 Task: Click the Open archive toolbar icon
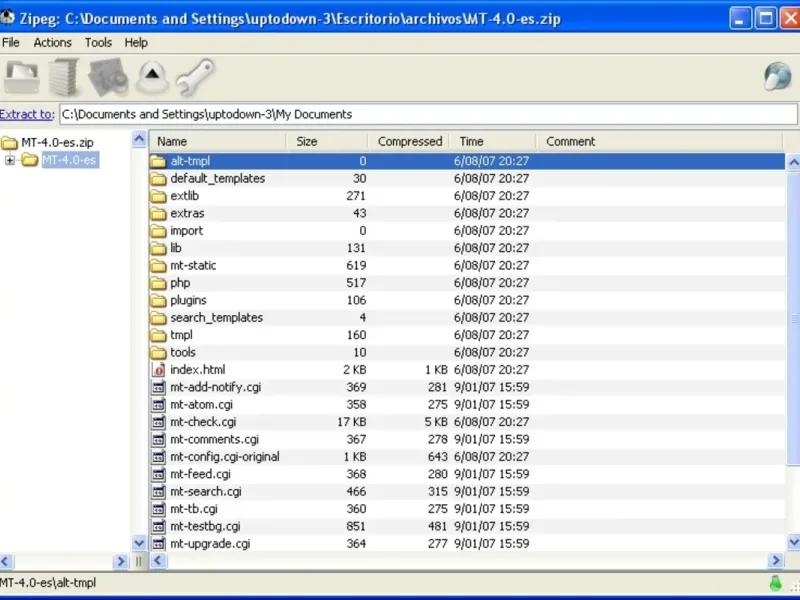click(22, 77)
